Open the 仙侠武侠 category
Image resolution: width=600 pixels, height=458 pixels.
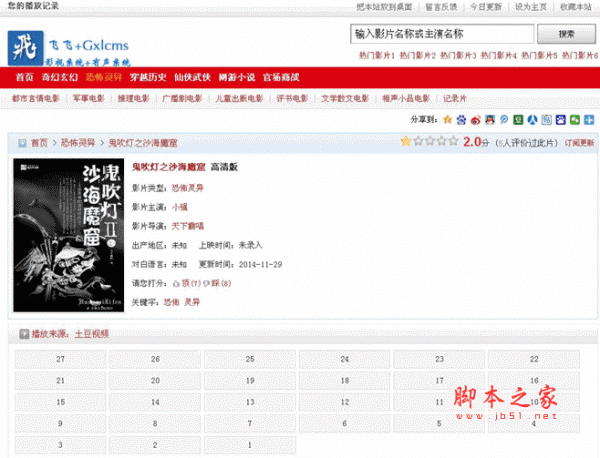pyautogui.click(x=192, y=77)
